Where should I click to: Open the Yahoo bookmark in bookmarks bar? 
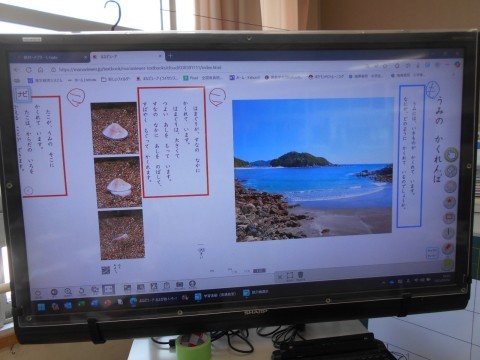(245, 77)
